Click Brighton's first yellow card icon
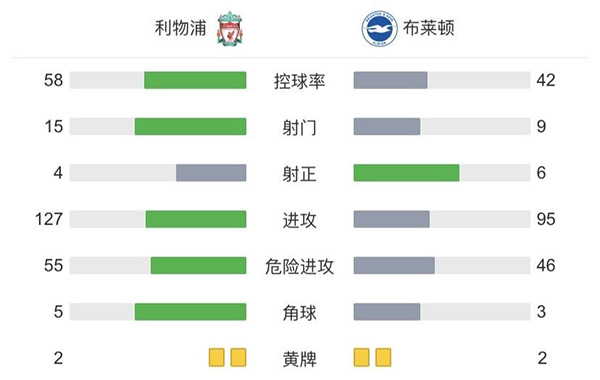 [362, 357]
